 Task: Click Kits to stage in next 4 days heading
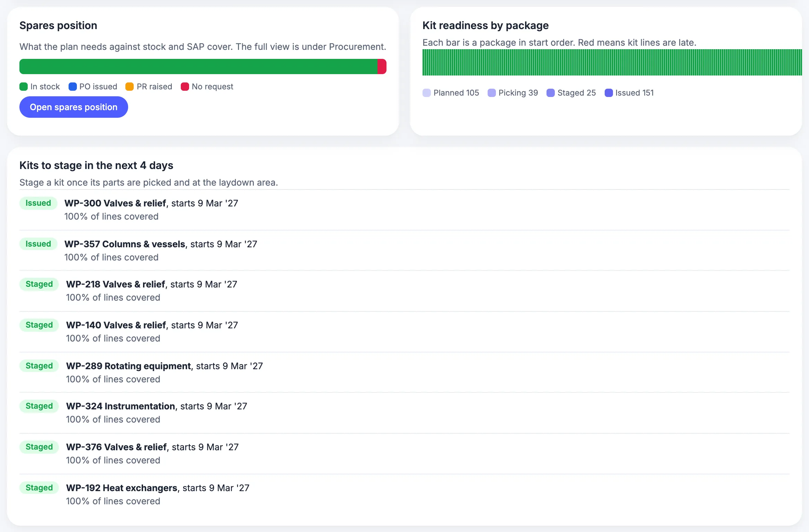(96, 166)
